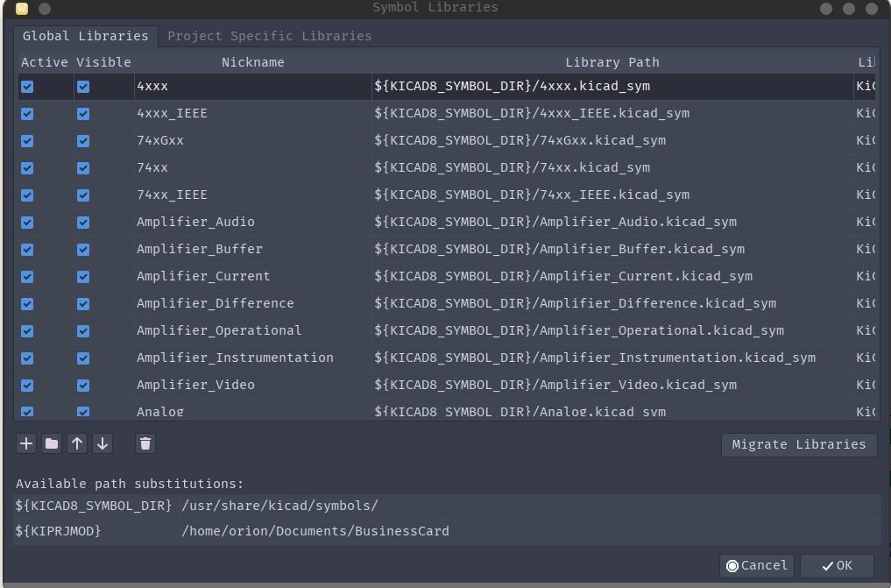Hide the Amplifier_Video library via its Visible checkbox
The height and width of the screenshot is (588, 891).
82,384
